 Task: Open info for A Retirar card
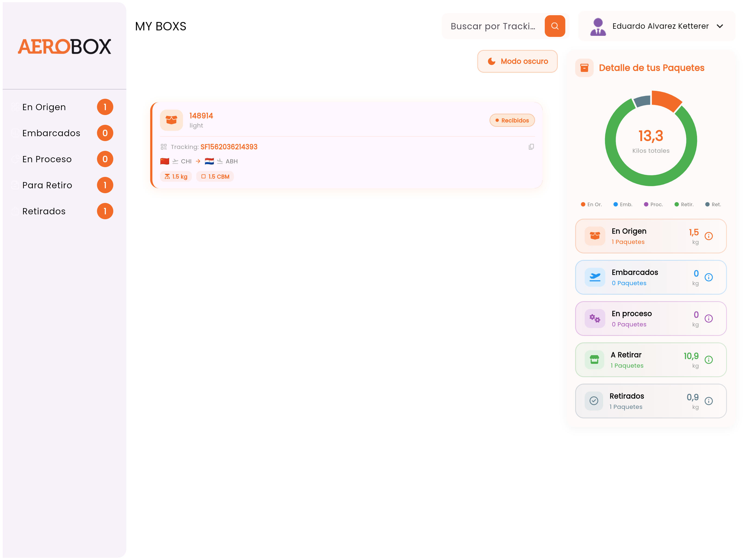coord(708,359)
